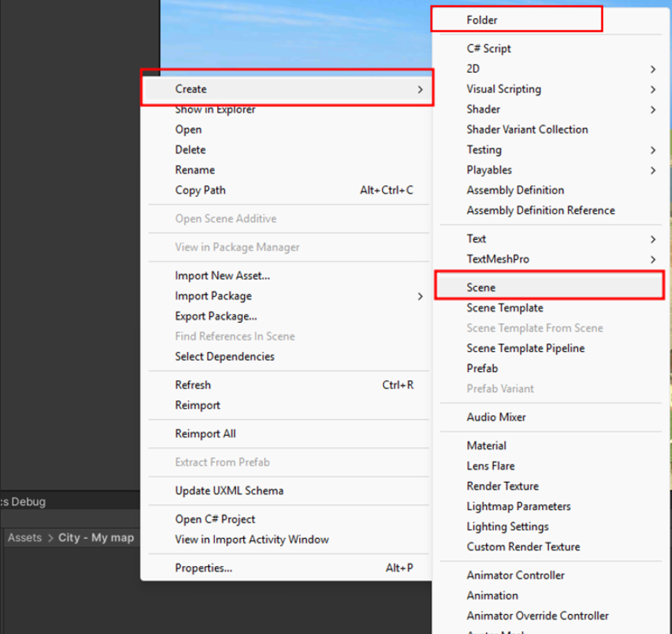Create a new Prefab

pyautogui.click(x=482, y=369)
